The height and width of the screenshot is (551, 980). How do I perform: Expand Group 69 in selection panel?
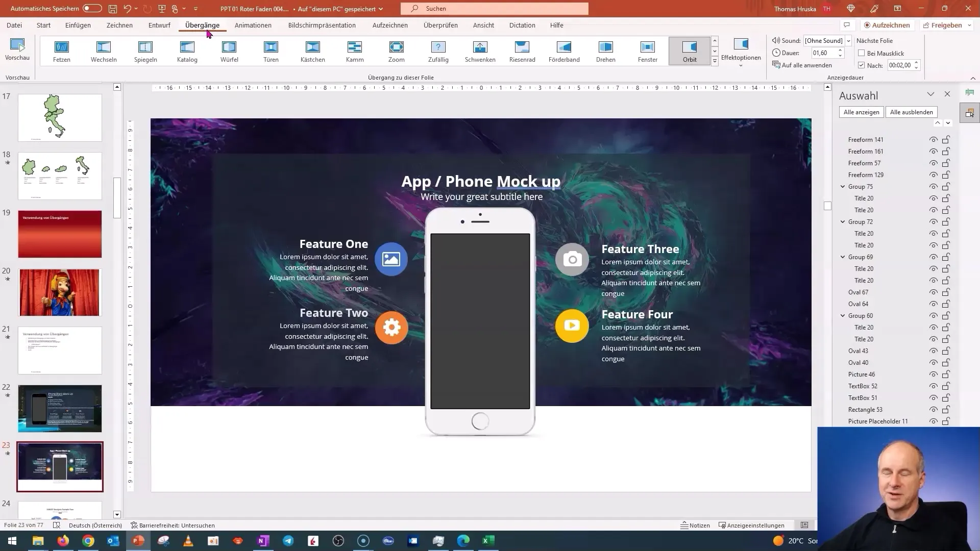point(843,257)
